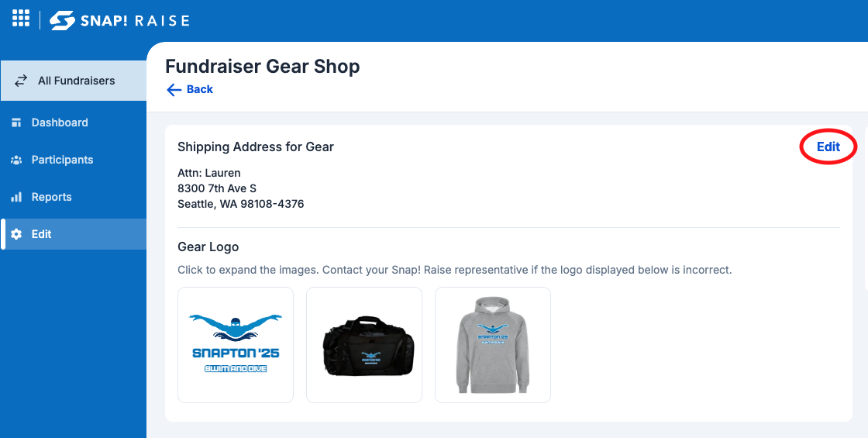Expand the Snapton '25 logo image
This screenshot has height=438, width=868.
[236, 345]
